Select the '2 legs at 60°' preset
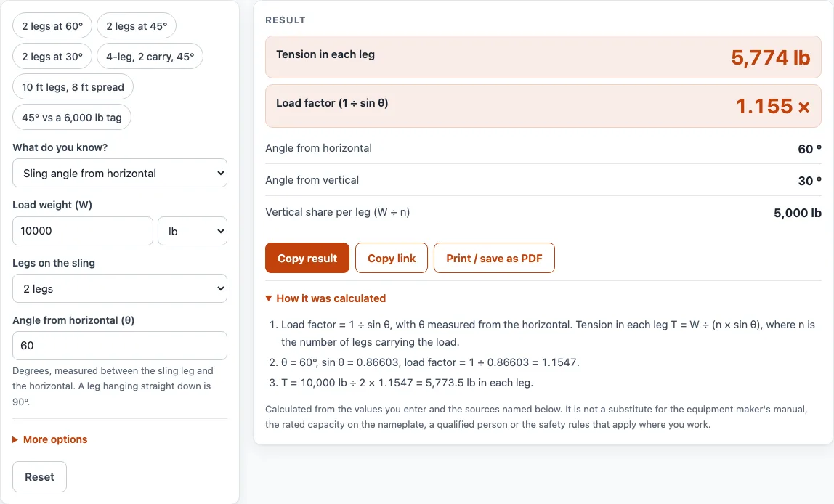The image size is (834, 504). pos(52,26)
